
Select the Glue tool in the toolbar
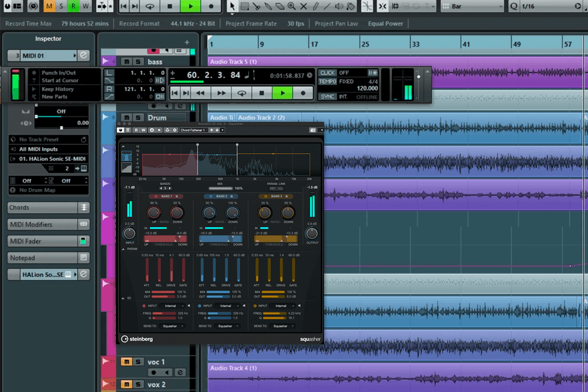pyautogui.click(x=268, y=7)
